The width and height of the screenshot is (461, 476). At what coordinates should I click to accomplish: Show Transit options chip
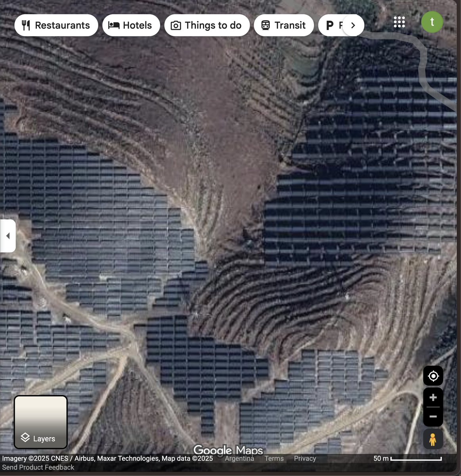click(x=284, y=25)
